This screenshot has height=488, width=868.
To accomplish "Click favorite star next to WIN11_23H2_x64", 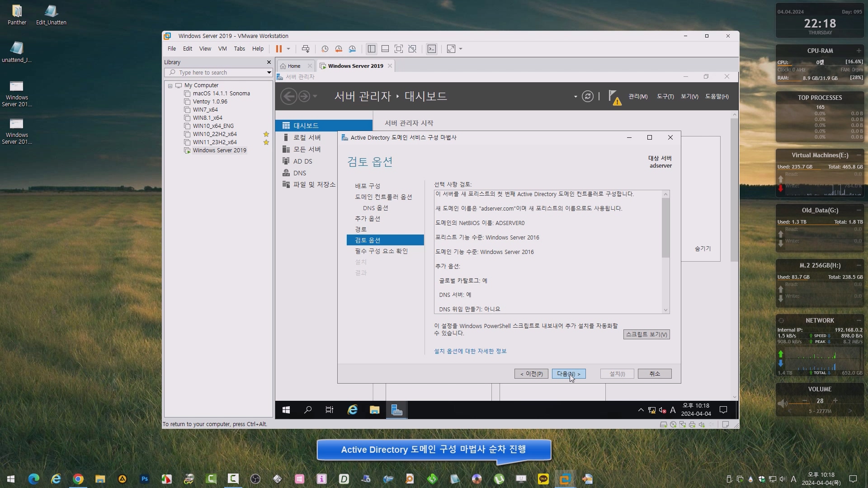I will [x=266, y=142].
